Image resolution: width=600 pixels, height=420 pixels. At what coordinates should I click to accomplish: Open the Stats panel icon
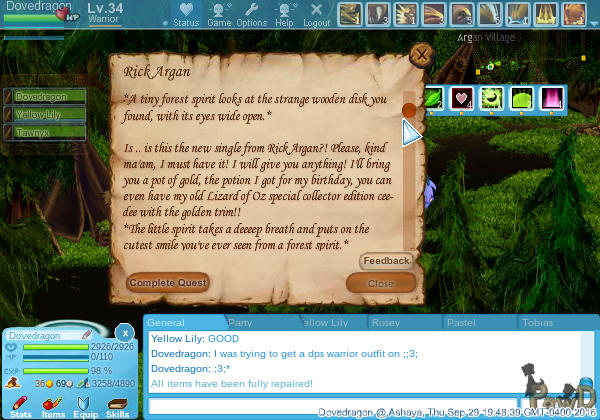(x=21, y=403)
